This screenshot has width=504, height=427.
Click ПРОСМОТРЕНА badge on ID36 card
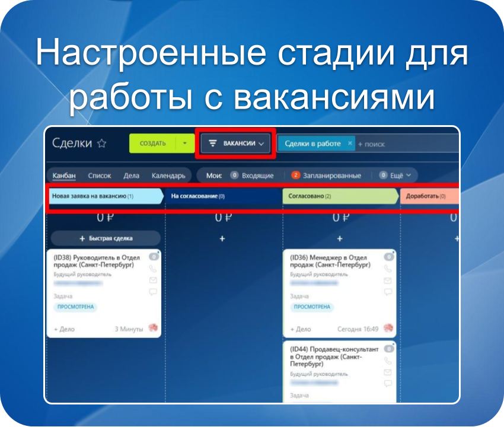[x=312, y=307]
